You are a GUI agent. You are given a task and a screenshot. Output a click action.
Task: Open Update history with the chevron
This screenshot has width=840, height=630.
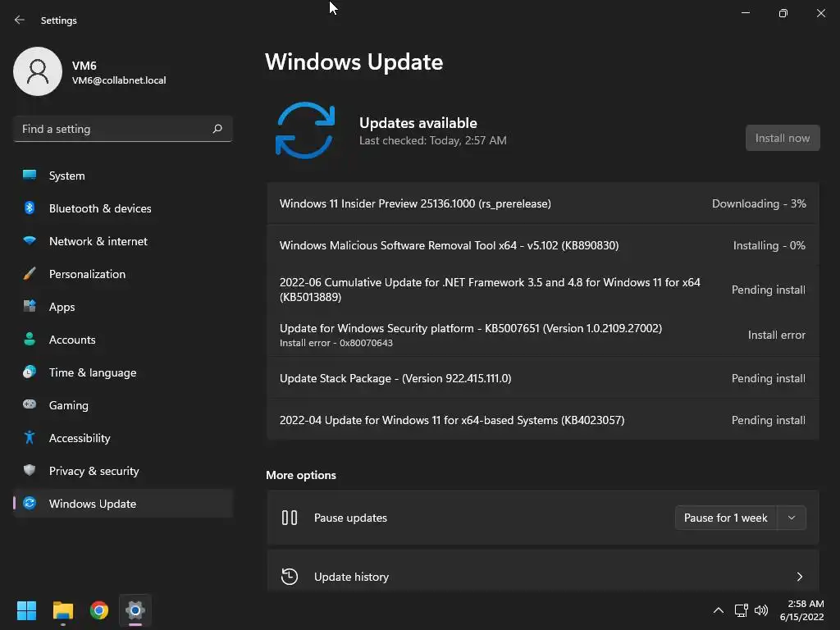click(799, 577)
